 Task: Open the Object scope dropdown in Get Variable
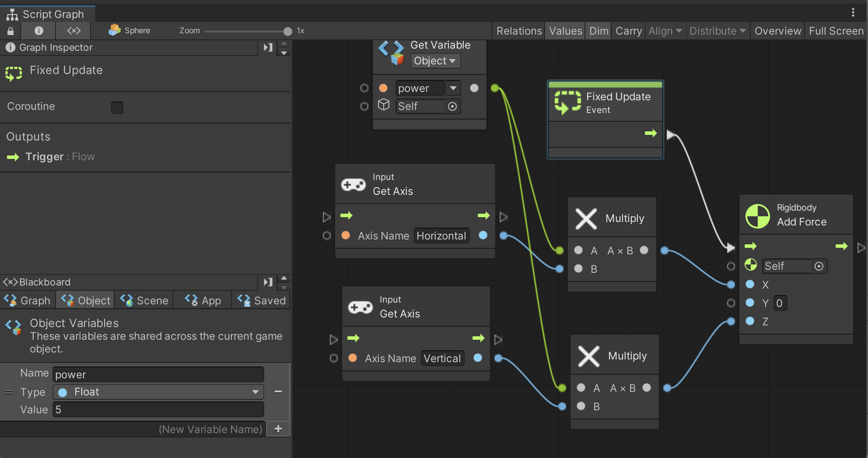pyautogui.click(x=435, y=61)
